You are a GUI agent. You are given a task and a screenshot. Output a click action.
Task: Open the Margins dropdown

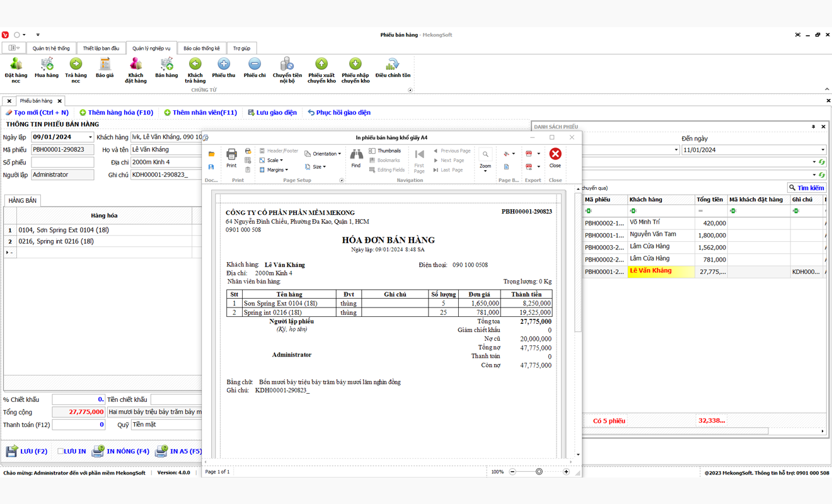point(274,169)
